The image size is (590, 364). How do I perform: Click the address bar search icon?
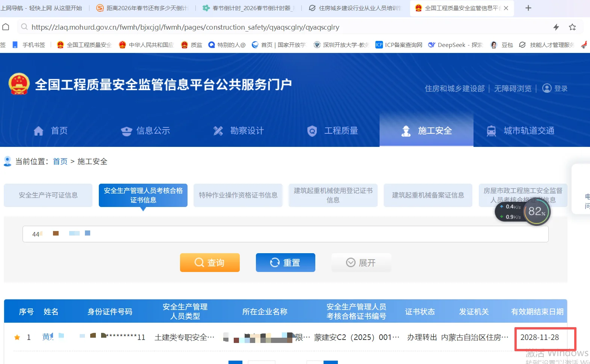(x=24, y=27)
